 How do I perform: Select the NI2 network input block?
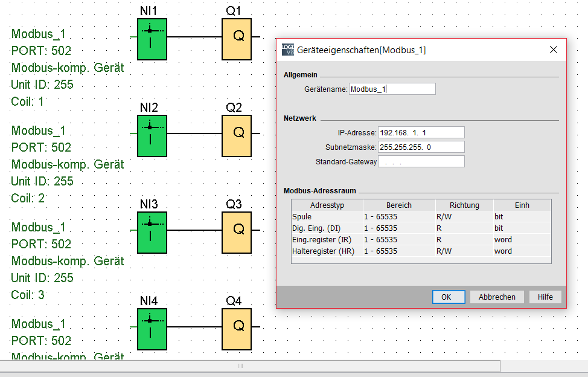pos(152,136)
